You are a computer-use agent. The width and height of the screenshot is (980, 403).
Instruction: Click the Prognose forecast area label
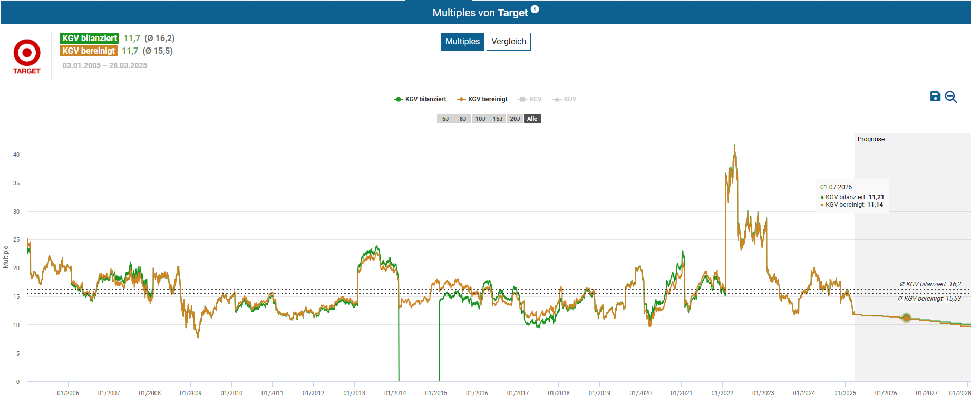(871, 139)
